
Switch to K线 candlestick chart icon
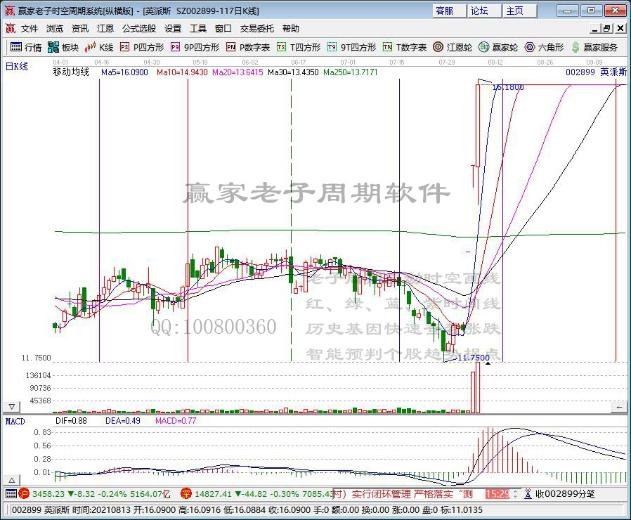pos(90,47)
